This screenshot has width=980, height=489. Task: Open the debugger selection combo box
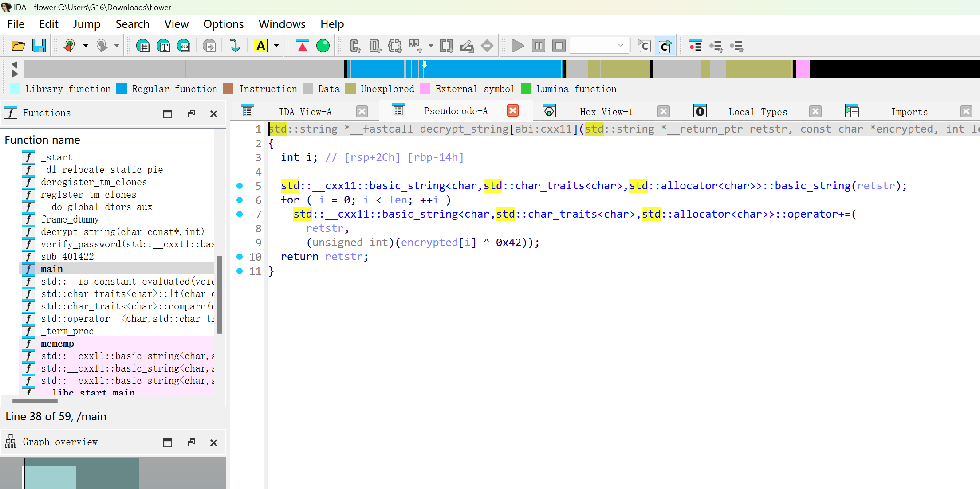coord(598,46)
